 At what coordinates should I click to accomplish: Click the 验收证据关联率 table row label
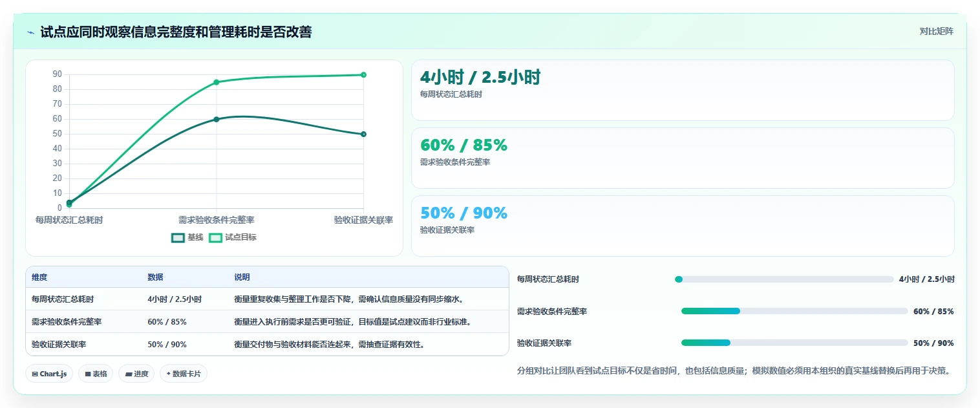(59, 344)
